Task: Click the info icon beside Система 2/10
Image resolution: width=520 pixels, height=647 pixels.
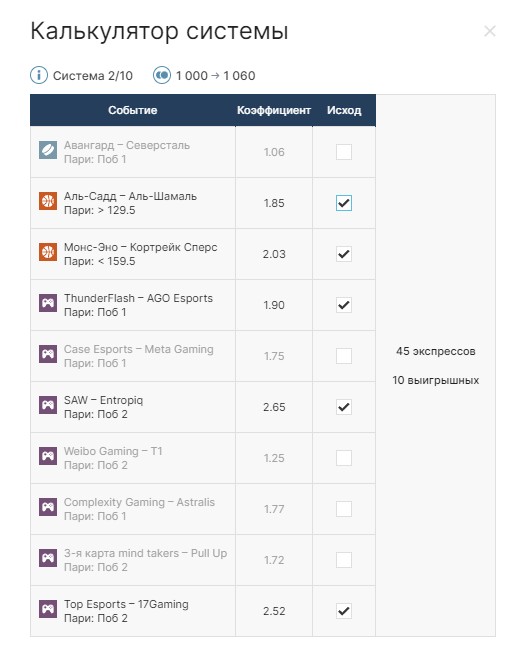Action: click(x=39, y=76)
